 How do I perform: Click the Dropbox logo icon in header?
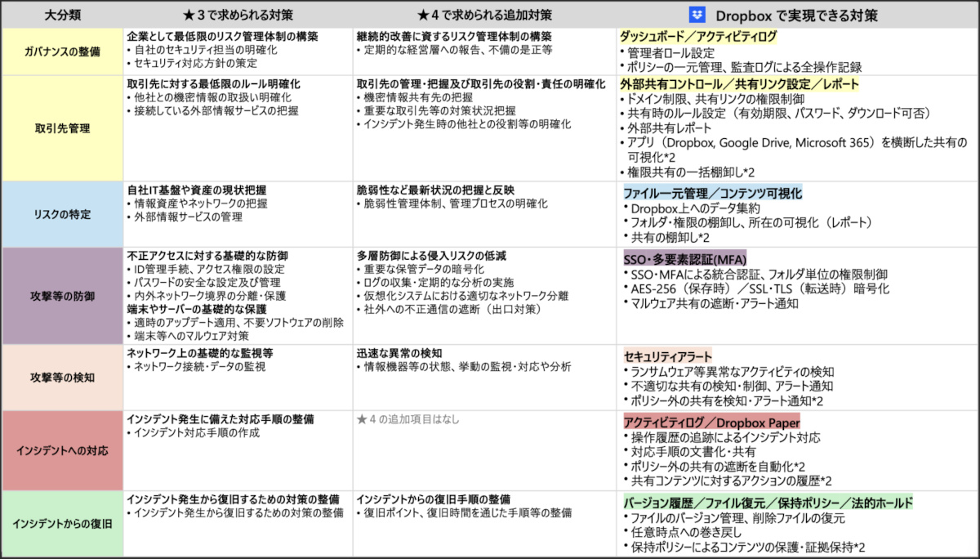tap(697, 14)
